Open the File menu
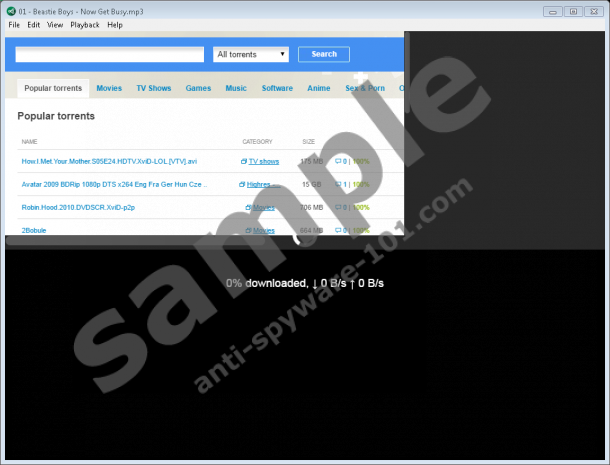The height and width of the screenshot is (465, 610). (x=14, y=25)
